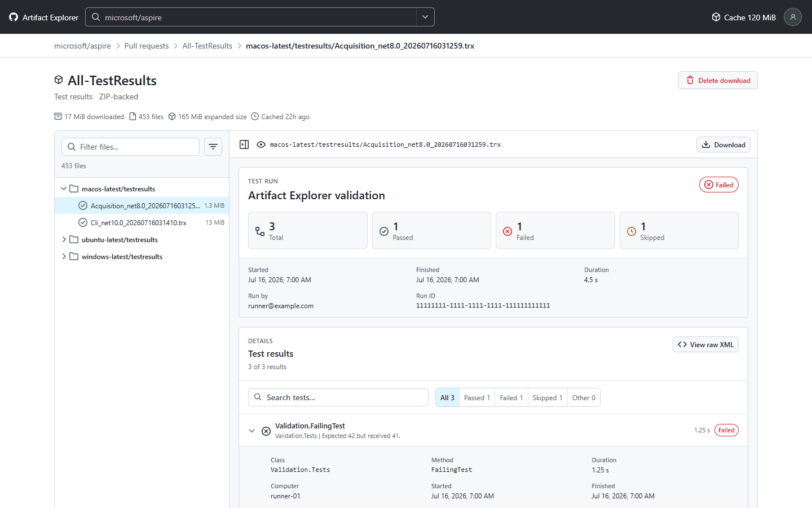Screen dimensions: 812x508
Task: Open the repository search dropdown arrow
Action: 425,17
